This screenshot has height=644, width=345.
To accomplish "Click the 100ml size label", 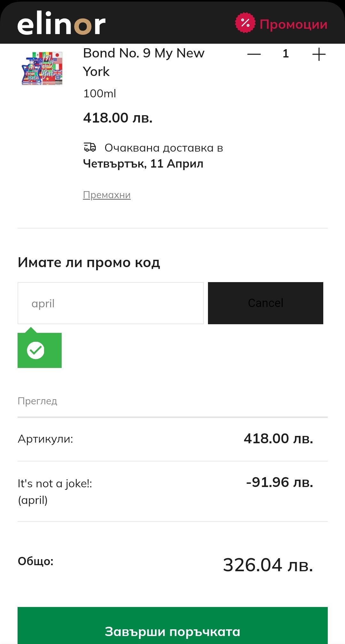I will pyautogui.click(x=99, y=94).
